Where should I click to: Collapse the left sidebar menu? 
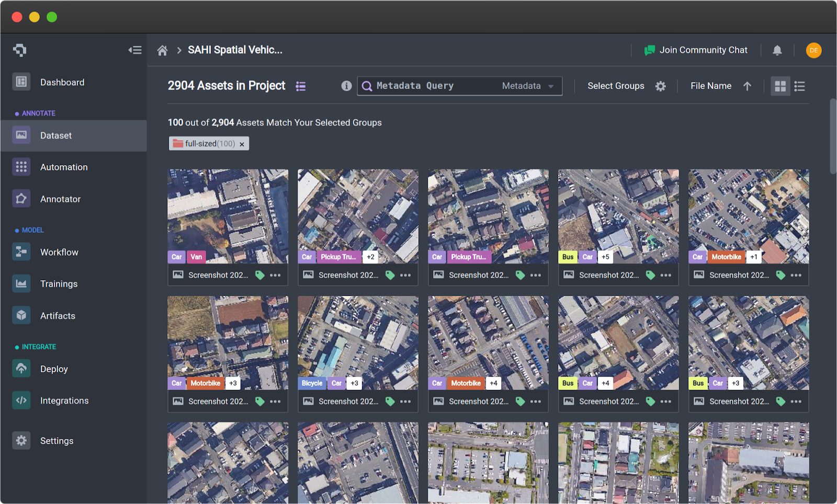click(135, 50)
